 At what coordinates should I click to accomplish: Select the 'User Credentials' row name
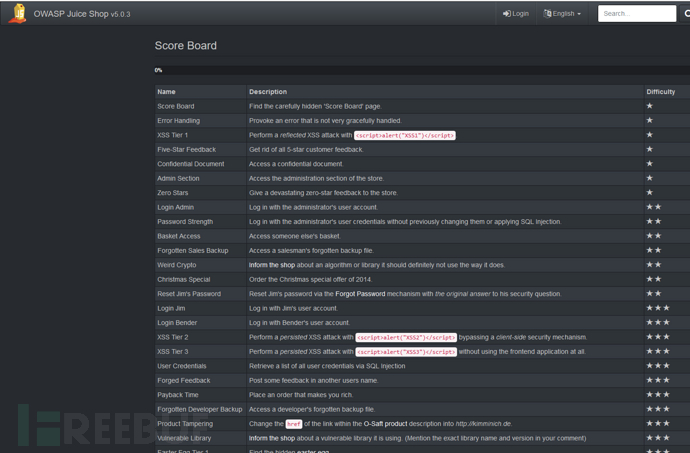[182, 366]
